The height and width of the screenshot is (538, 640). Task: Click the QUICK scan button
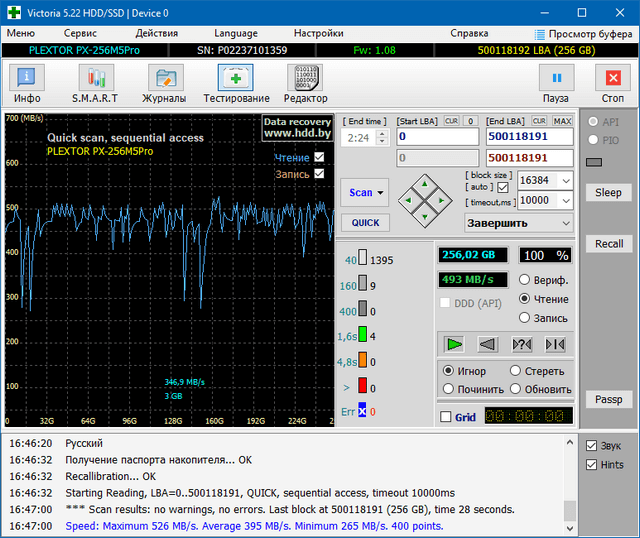coord(365,223)
